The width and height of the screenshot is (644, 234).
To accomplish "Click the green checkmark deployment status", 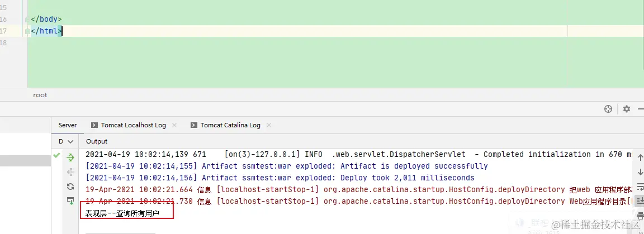I will pyautogui.click(x=56, y=155).
